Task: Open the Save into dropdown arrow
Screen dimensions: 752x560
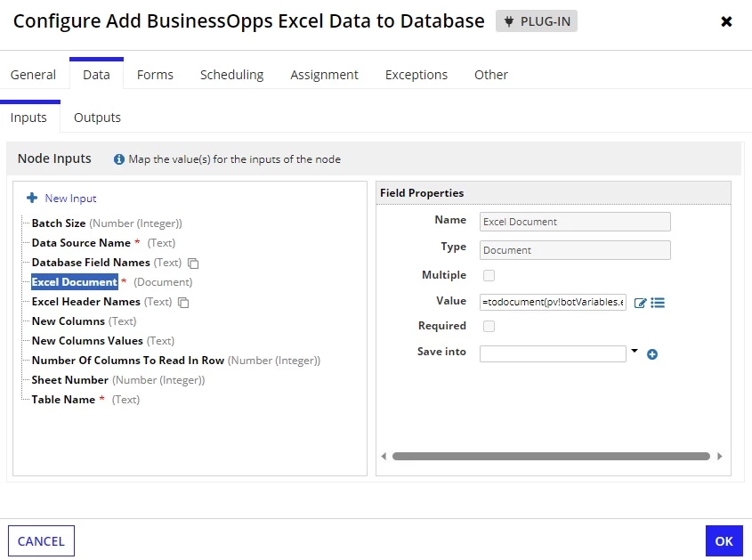Action: (x=635, y=351)
